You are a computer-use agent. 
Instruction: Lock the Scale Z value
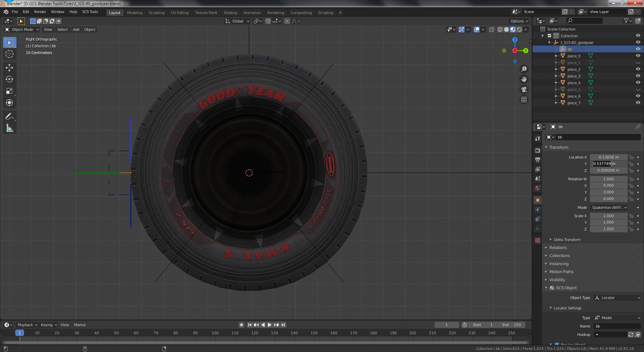(x=631, y=229)
